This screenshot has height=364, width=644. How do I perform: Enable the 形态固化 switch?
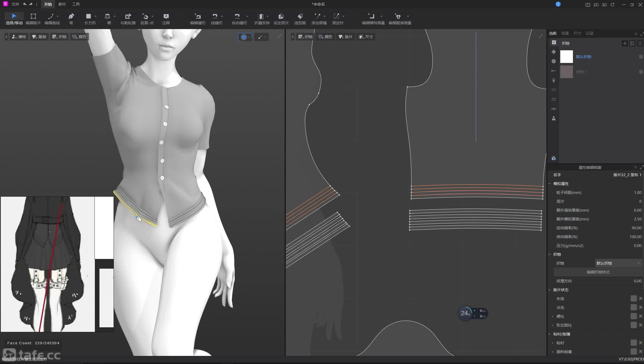633,325
